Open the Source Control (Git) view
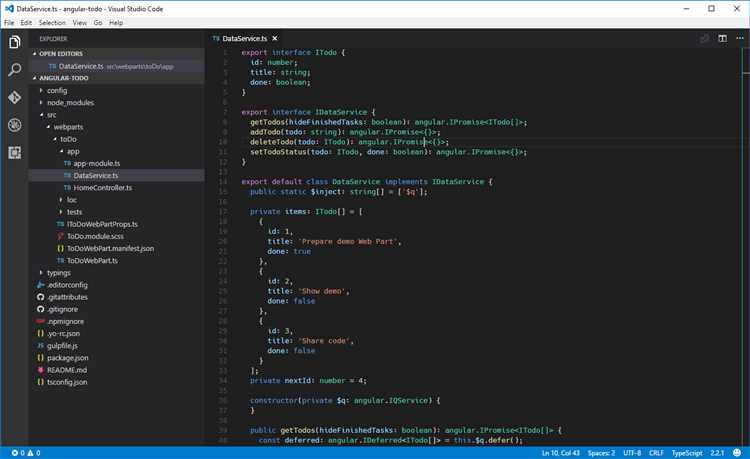Image resolution: width=750 pixels, height=459 pixels. [14, 98]
